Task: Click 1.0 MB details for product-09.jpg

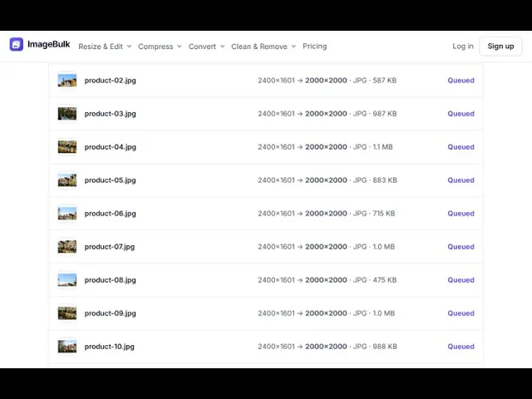Action: click(x=326, y=313)
